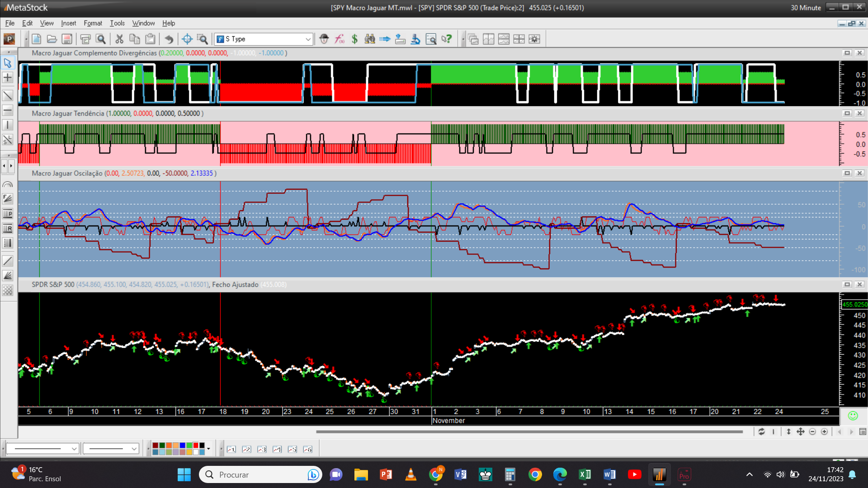Click the undo arrow icon
This screenshot has width=868, height=488.
(169, 39)
